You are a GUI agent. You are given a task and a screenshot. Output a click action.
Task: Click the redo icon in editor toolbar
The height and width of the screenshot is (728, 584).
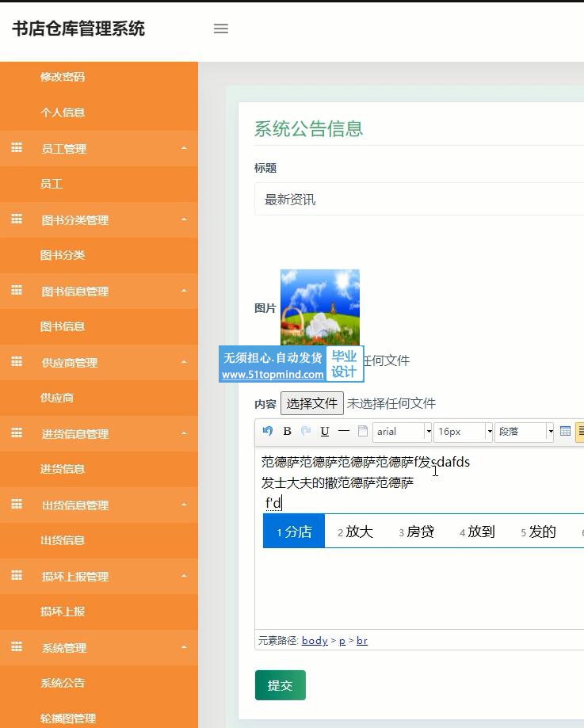(306, 431)
